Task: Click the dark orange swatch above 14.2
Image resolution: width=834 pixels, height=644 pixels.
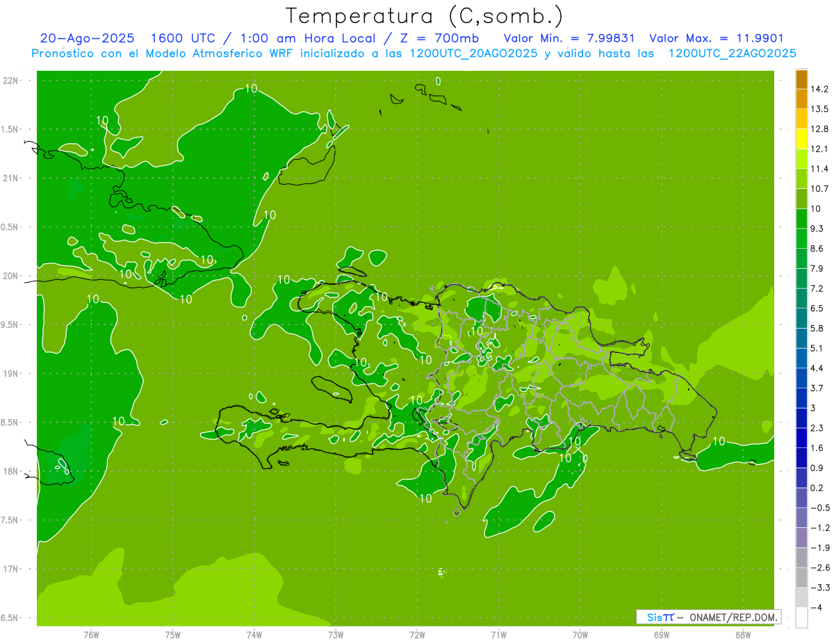Action: [801, 80]
